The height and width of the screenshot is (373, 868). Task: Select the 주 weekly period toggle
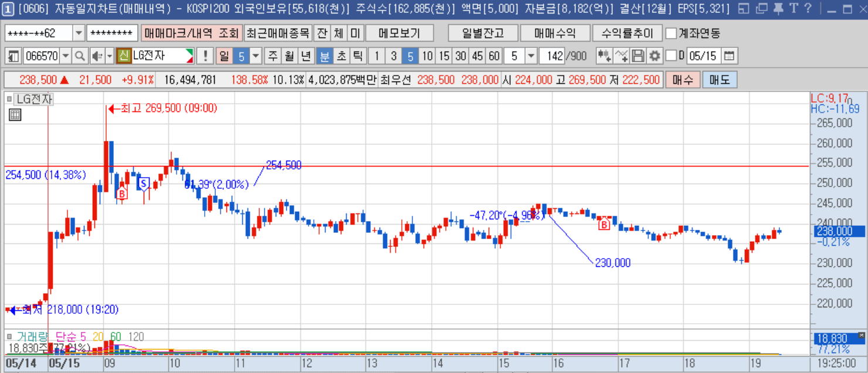pos(273,56)
